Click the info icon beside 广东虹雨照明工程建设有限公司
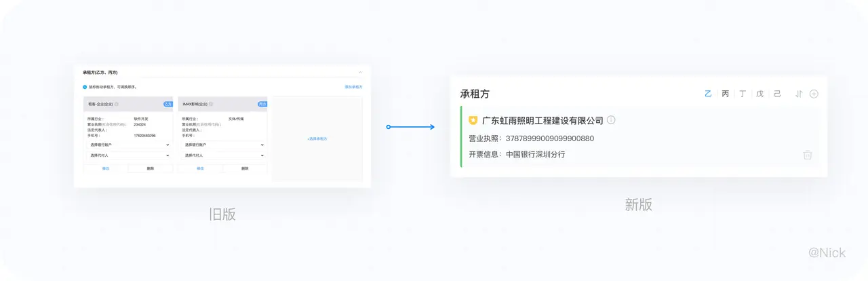868x281 pixels. [611, 120]
